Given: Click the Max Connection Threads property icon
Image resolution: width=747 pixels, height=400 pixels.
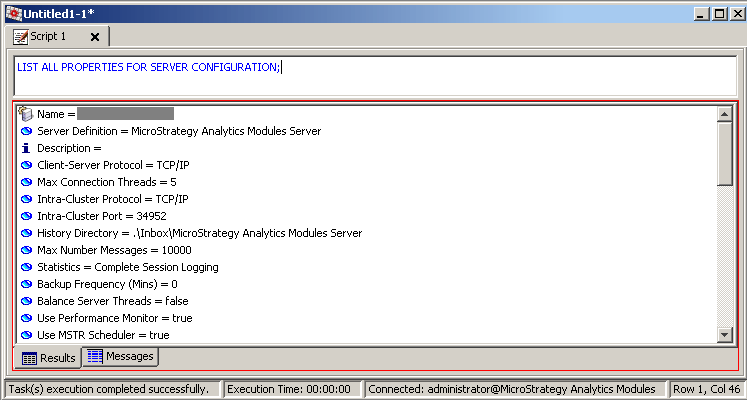Looking at the screenshot, I should pyautogui.click(x=26, y=182).
